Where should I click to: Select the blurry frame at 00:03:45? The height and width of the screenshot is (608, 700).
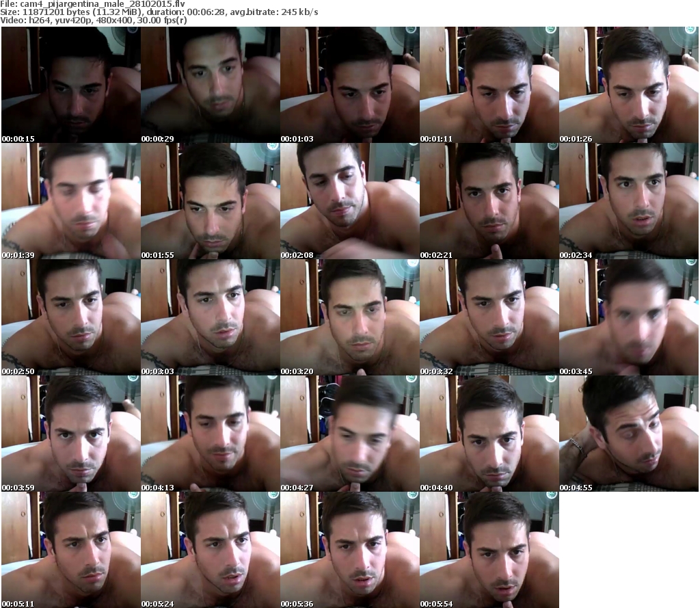click(629, 317)
